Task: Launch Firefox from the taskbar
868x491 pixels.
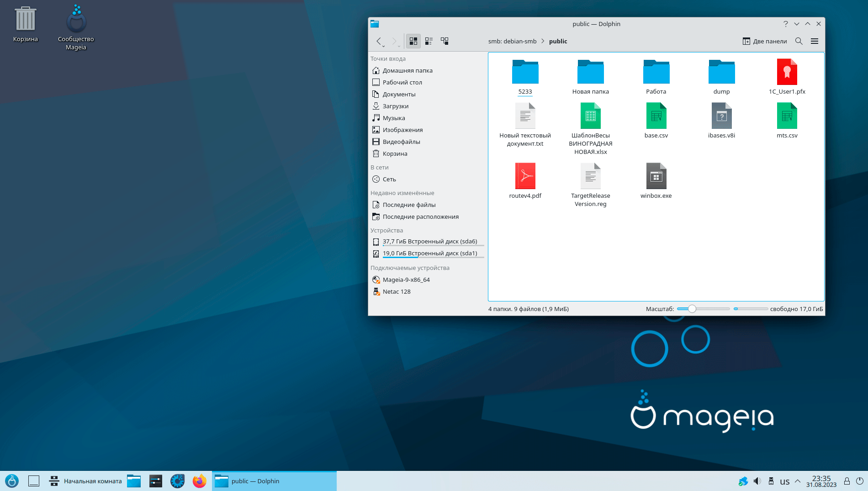Action: tap(199, 481)
